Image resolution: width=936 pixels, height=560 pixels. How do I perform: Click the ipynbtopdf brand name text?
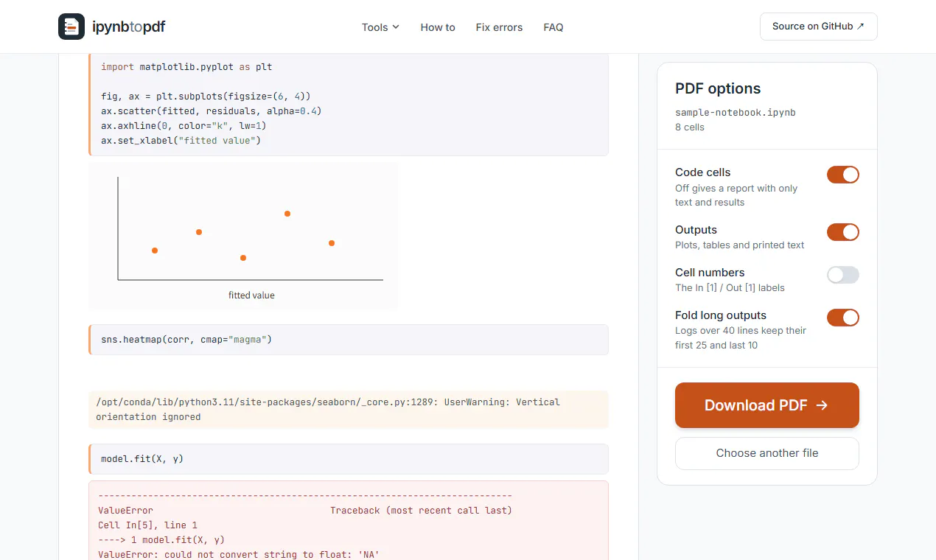[x=129, y=27]
